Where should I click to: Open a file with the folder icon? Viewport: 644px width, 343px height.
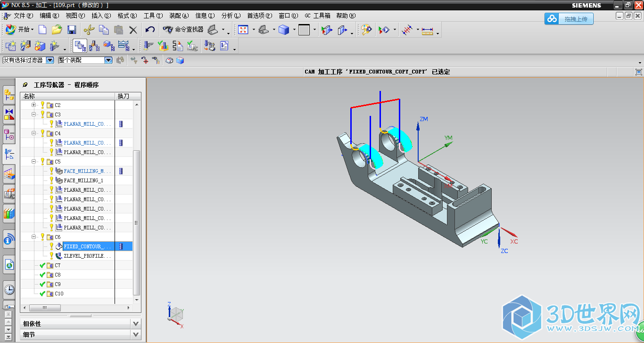point(57,30)
